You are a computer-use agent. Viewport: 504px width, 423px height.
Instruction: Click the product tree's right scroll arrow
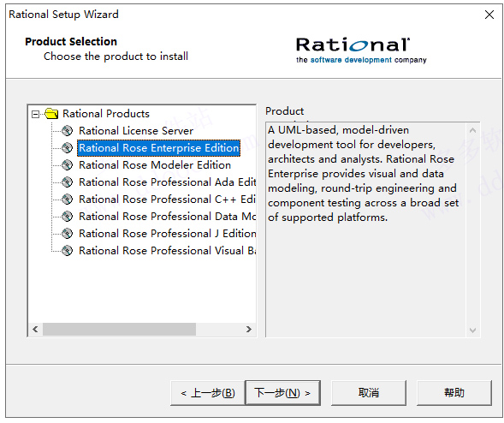(248, 329)
